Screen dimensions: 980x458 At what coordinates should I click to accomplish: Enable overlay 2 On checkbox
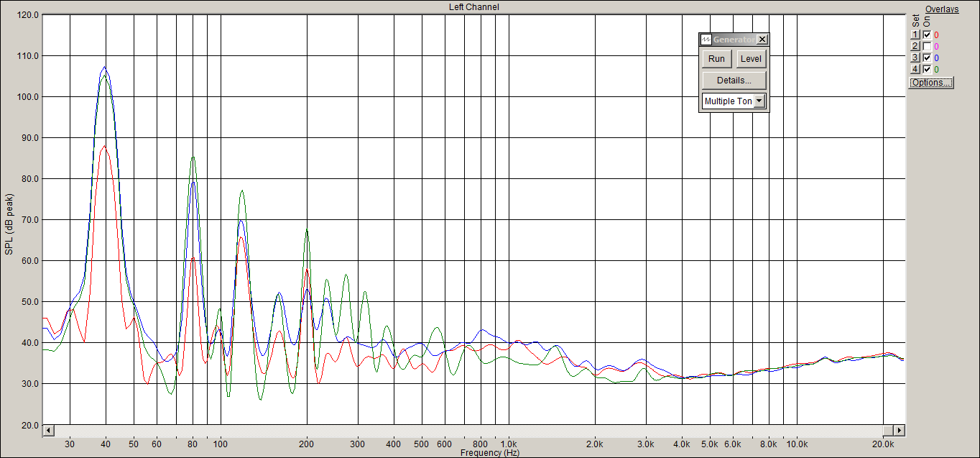pyautogui.click(x=927, y=46)
